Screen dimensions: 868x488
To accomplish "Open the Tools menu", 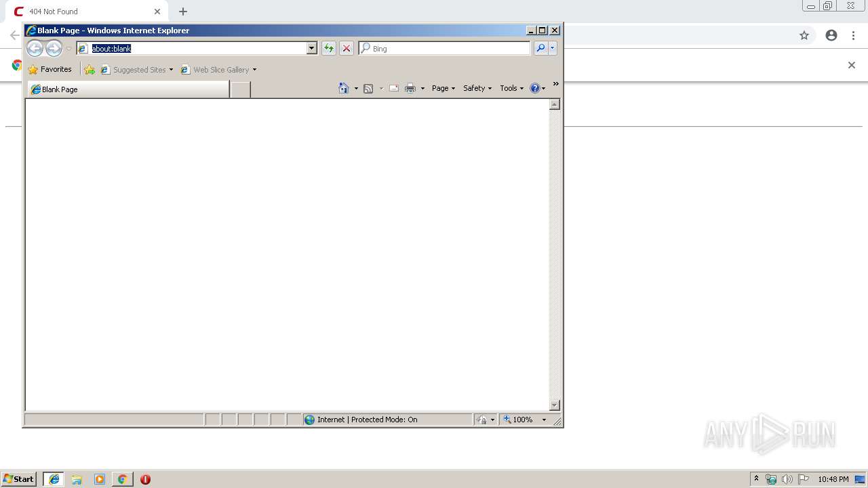I will pyautogui.click(x=512, y=88).
